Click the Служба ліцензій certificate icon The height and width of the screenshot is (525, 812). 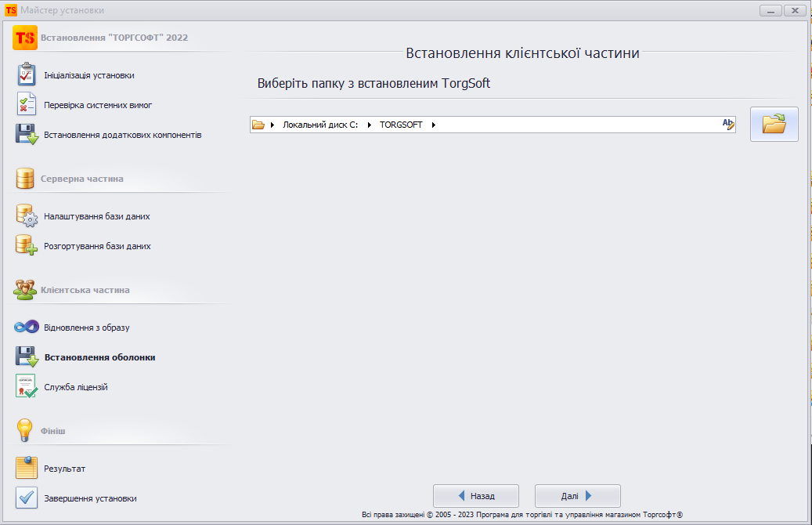tap(27, 387)
